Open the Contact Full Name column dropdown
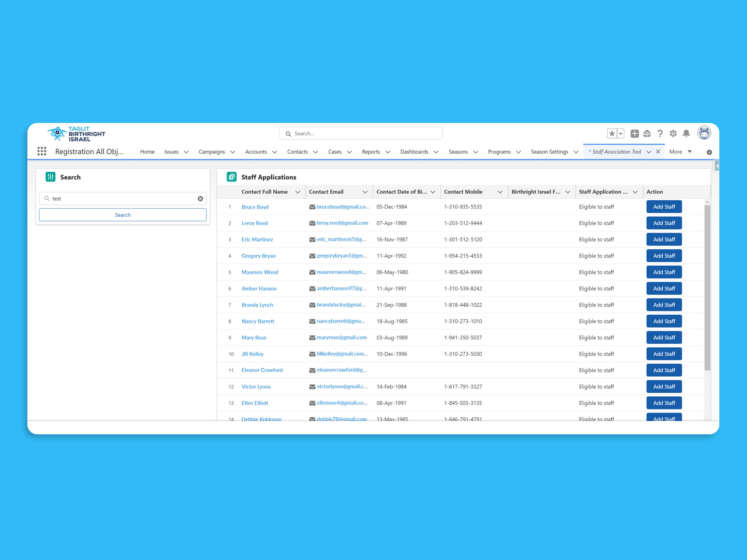 tap(298, 191)
